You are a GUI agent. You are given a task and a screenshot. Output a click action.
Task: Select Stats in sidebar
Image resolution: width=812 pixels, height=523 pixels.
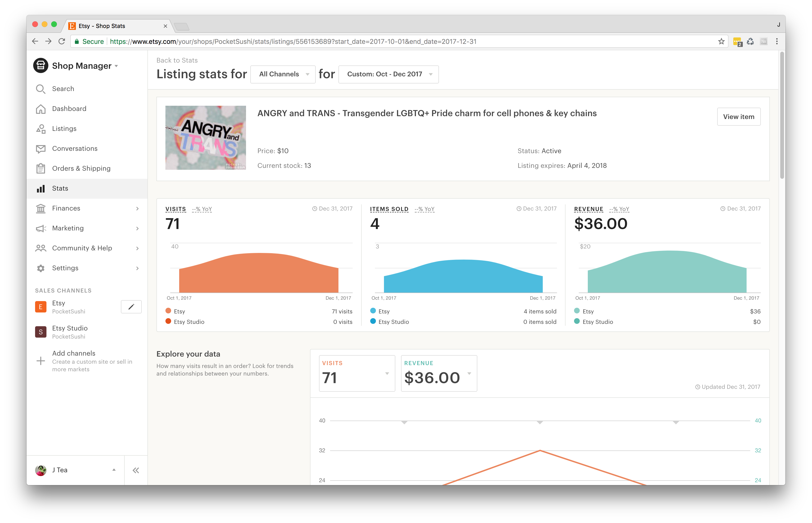(x=87, y=188)
